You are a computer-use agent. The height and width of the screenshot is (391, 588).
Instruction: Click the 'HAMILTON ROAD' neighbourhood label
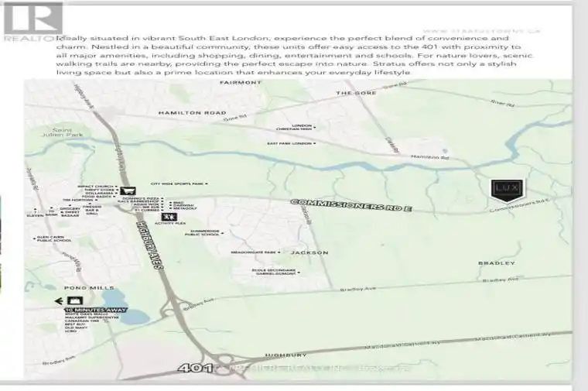pos(193,112)
